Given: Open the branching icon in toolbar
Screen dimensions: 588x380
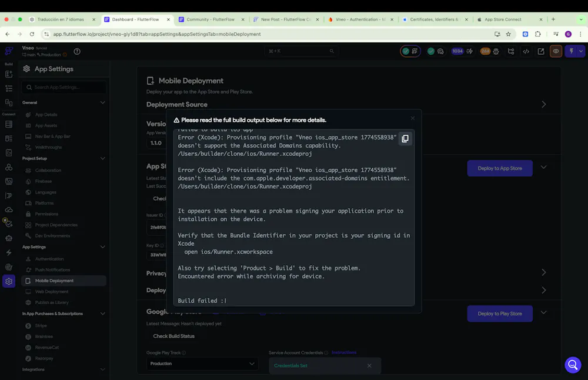Looking at the screenshot, I should tap(511, 51).
